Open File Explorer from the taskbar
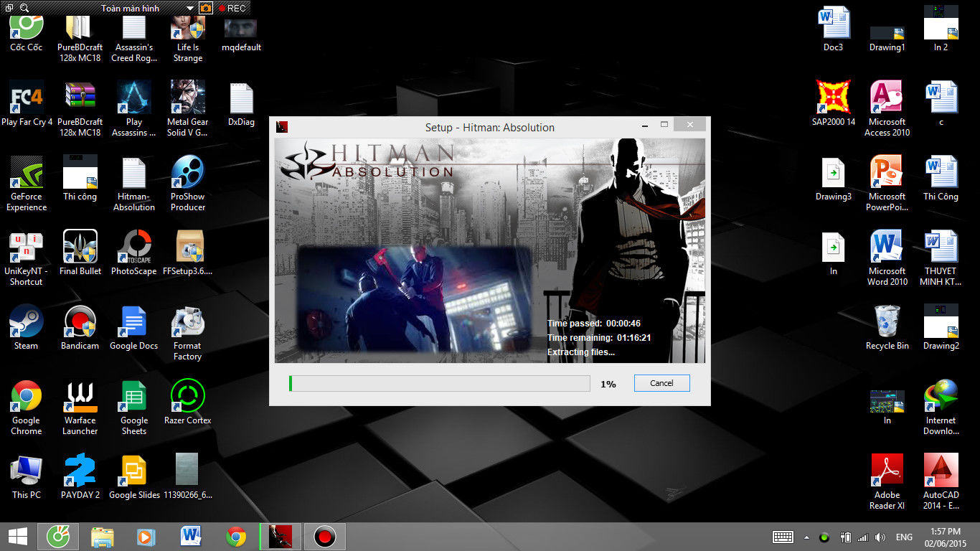The image size is (980, 551). coord(102,537)
